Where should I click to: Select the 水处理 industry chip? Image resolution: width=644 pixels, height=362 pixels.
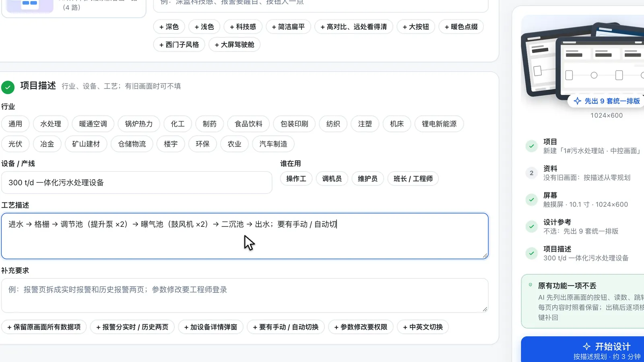coord(51,124)
